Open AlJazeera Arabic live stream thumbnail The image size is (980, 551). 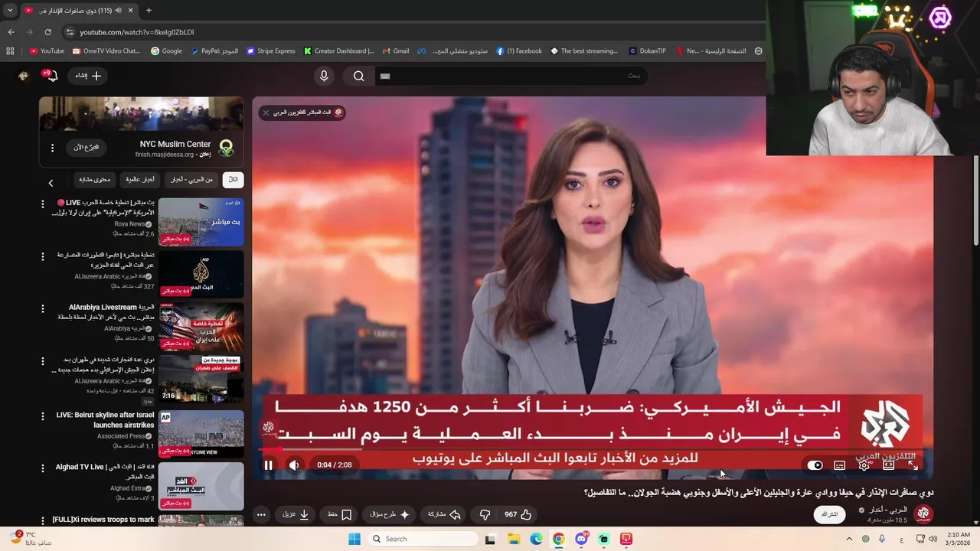(201, 274)
